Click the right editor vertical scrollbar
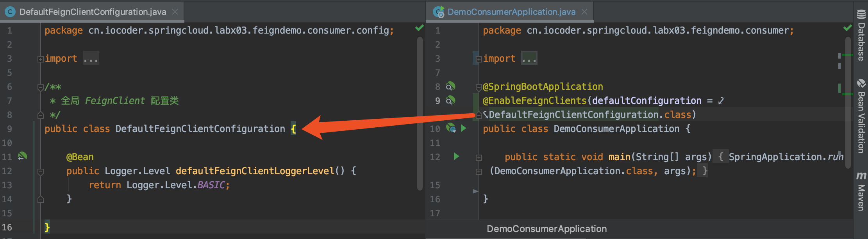The height and width of the screenshot is (239, 868). click(848, 102)
